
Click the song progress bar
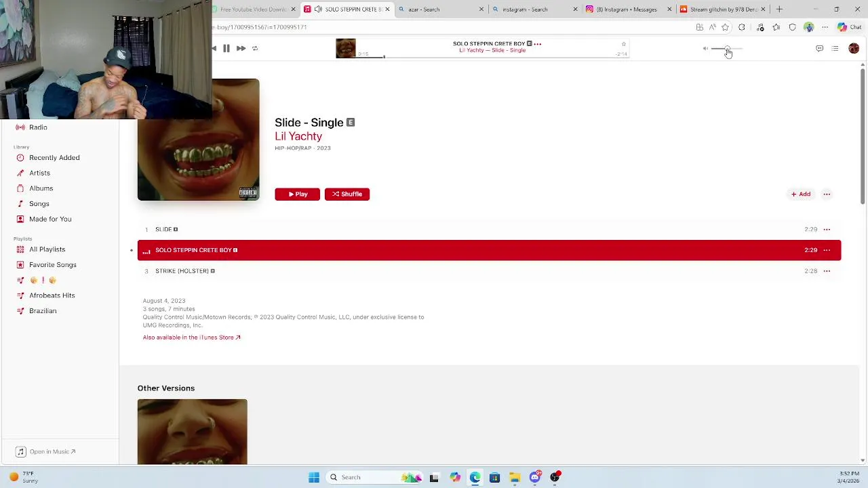[x=492, y=58]
